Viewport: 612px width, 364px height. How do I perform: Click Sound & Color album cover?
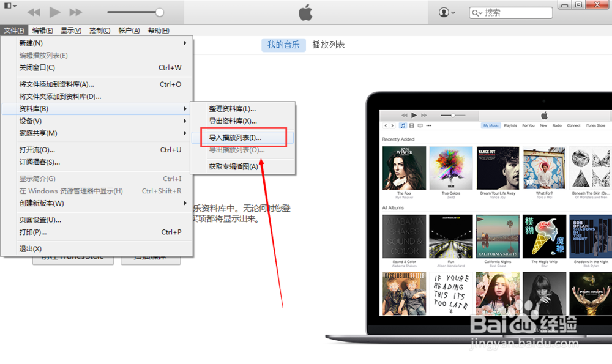pos(404,236)
